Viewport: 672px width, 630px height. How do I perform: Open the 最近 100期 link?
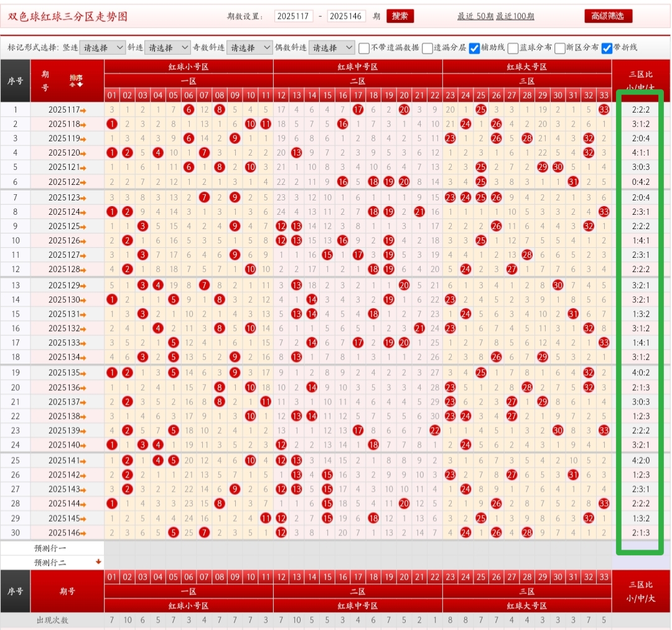[x=515, y=16]
